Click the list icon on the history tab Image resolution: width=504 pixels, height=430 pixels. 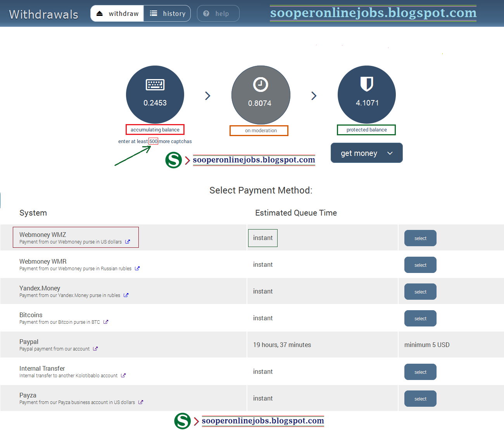(x=154, y=14)
